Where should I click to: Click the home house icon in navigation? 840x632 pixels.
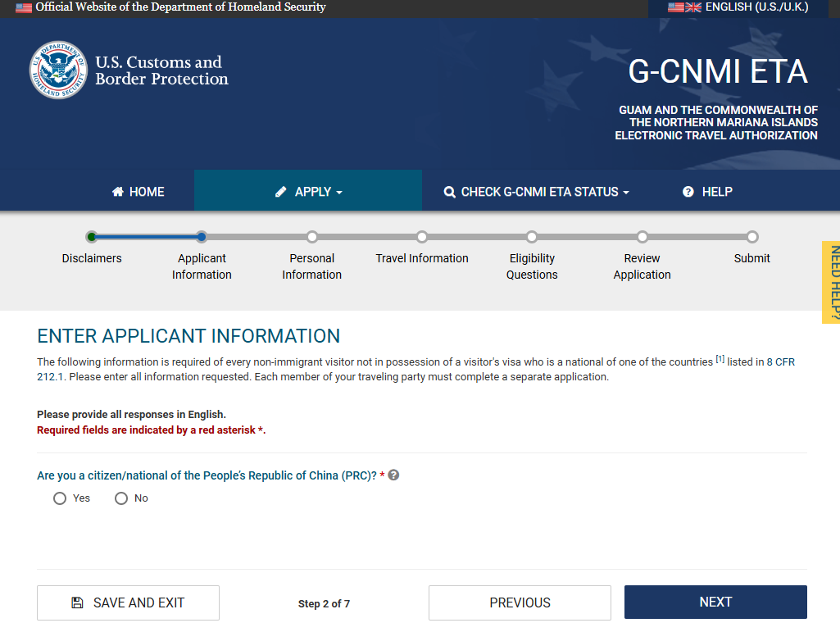coord(118,192)
